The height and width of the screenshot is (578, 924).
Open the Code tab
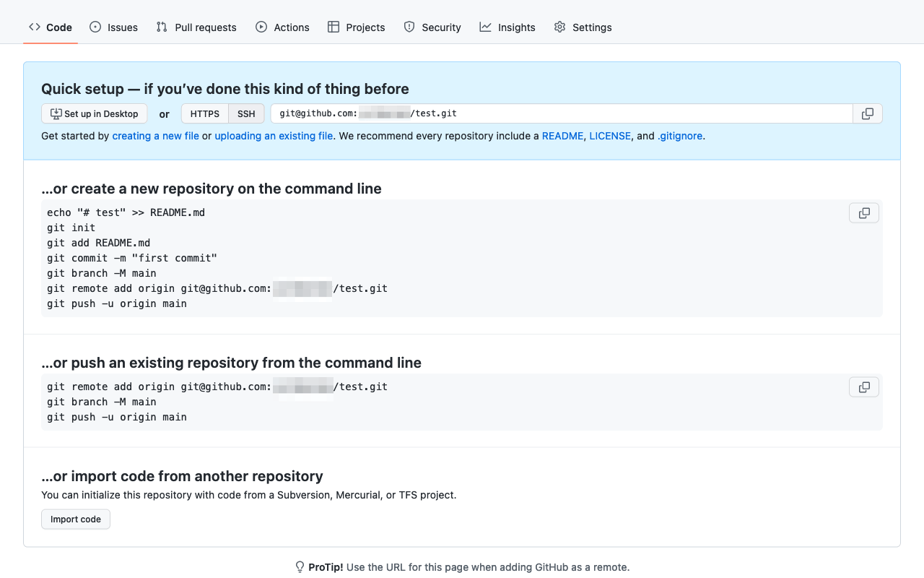(51, 27)
